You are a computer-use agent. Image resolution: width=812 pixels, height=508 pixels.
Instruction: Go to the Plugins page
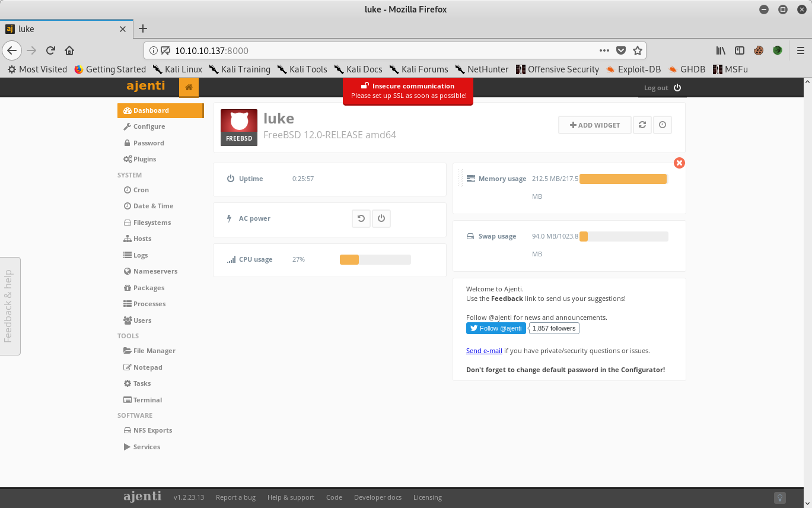tap(139, 159)
